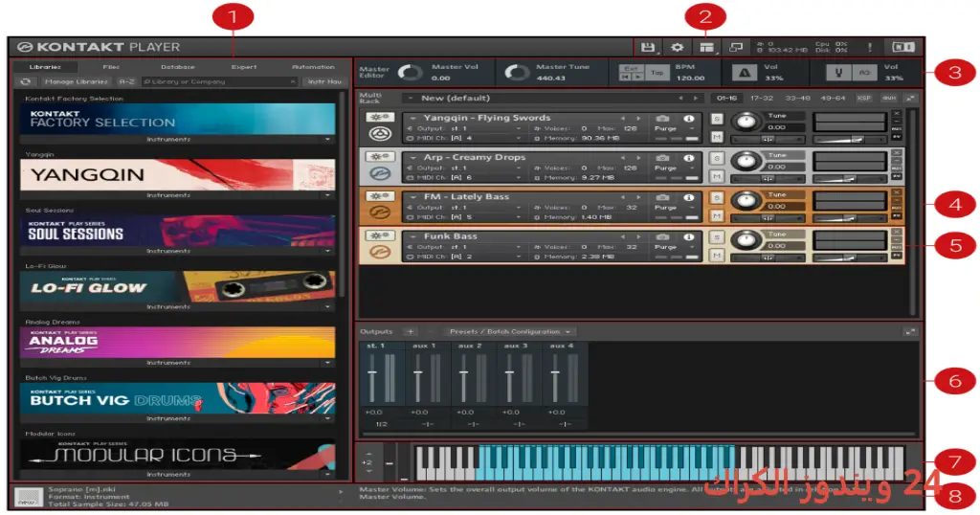Mute the Arp - Creamy Drops instrument

coord(717,176)
